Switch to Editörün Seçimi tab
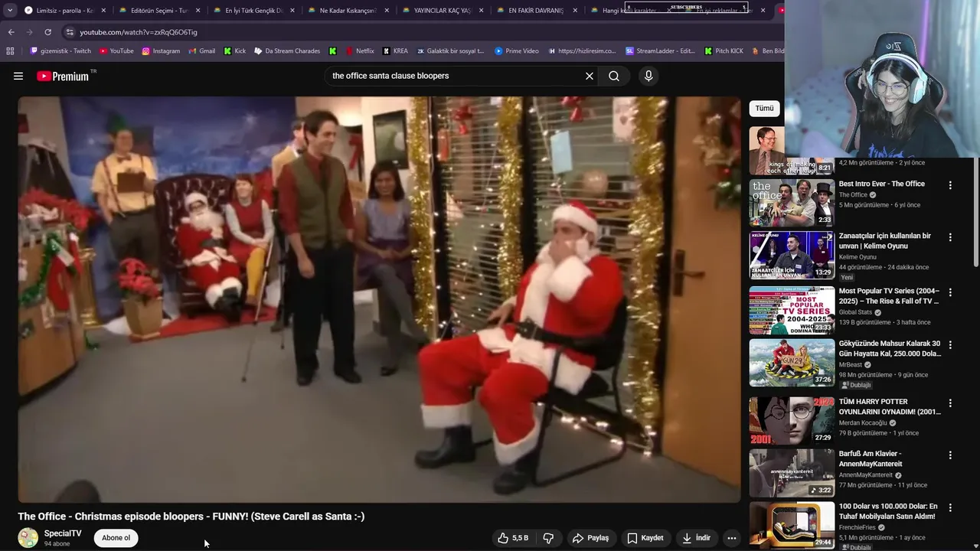The width and height of the screenshot is (980, 551). pos(158,11)
